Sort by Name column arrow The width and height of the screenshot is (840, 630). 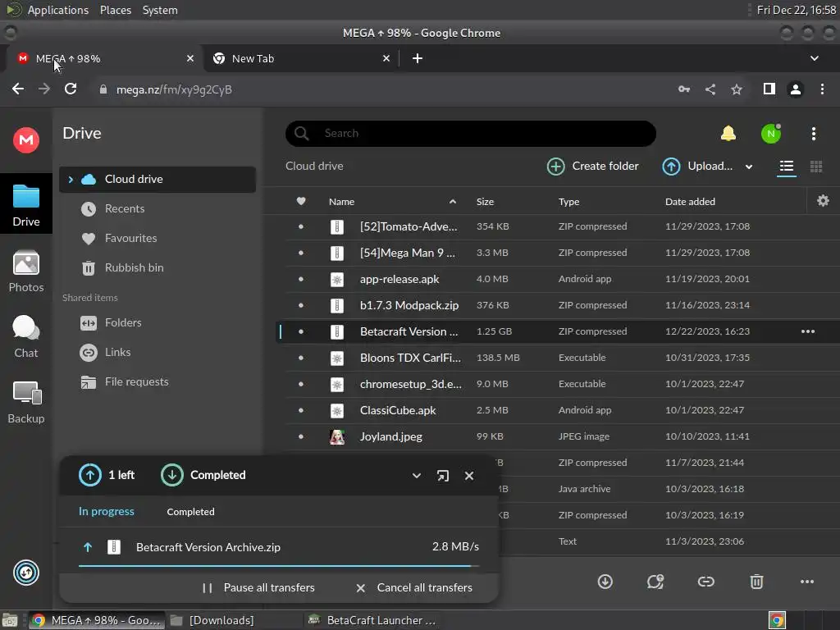pos(453,202)
